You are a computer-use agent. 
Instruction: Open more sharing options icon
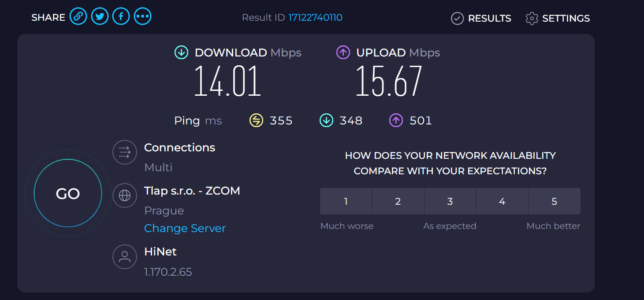click(143, 17)
